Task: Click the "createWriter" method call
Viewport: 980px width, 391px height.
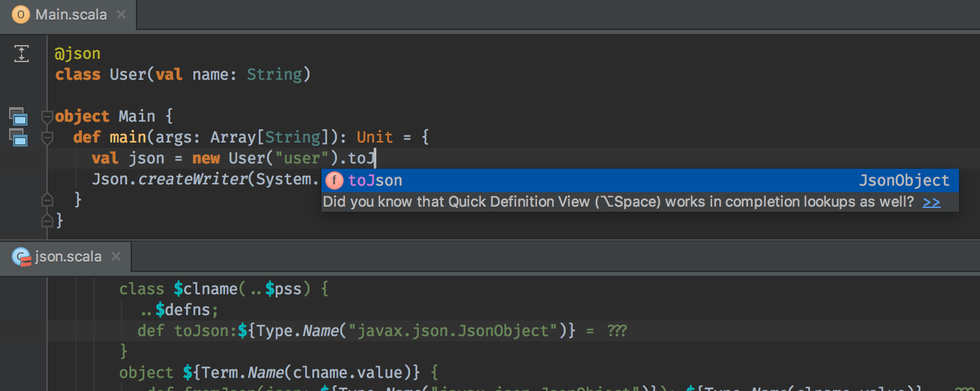Action: (x=192, y=179)
